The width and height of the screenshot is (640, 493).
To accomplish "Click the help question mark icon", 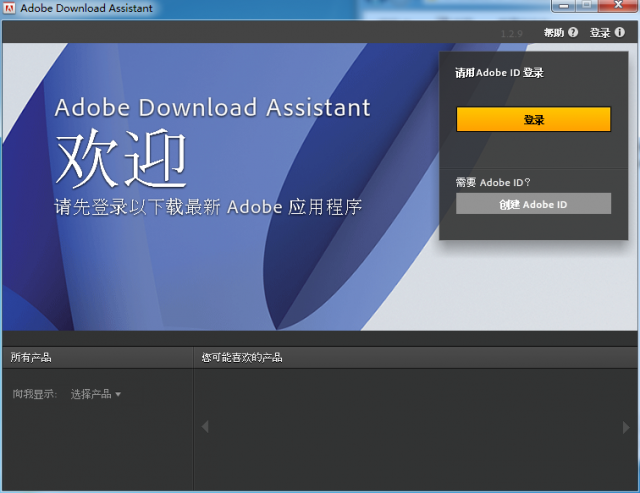I will (x=573, y=32).
